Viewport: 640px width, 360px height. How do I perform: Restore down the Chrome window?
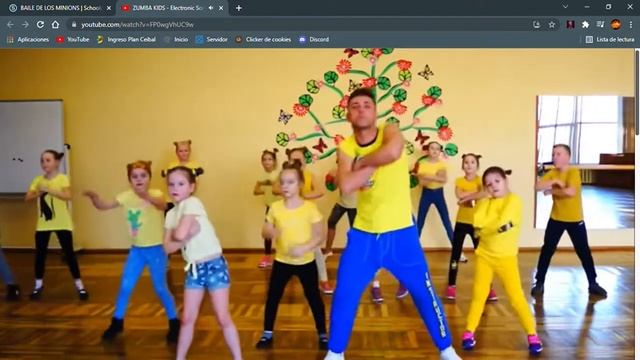point(608,7)
